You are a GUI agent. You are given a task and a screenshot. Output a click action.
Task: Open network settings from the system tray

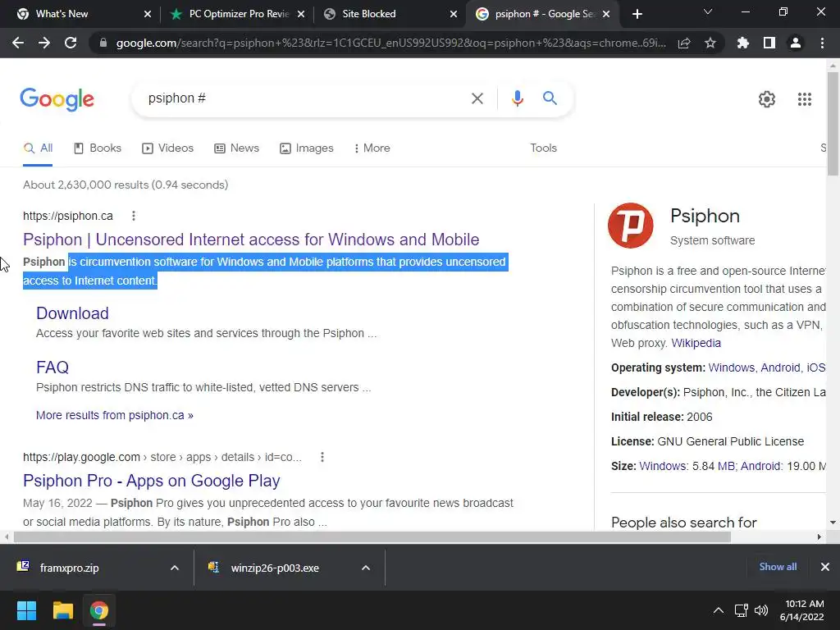pos(742,610)
